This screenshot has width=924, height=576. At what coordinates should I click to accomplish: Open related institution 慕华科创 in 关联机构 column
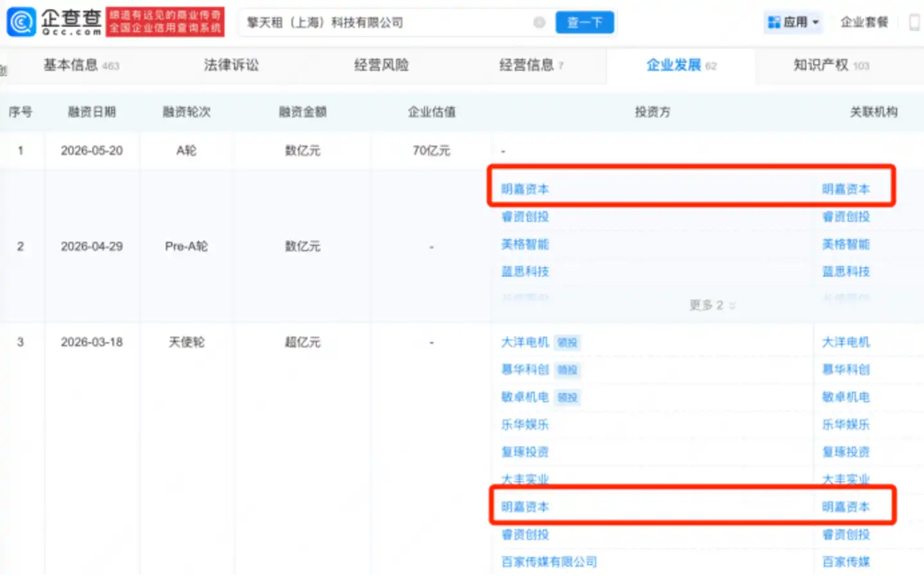point(846,369)
